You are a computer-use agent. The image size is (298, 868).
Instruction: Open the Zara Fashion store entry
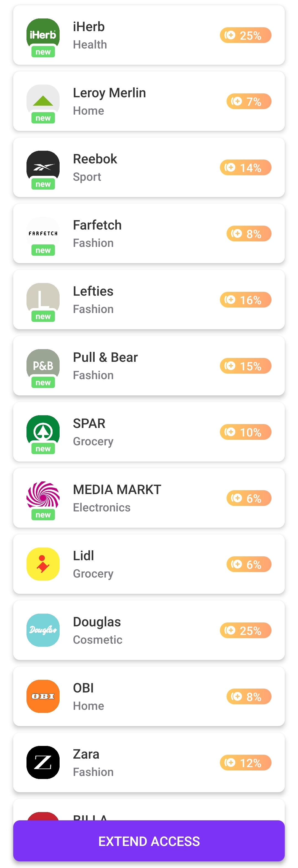(149, 762)
